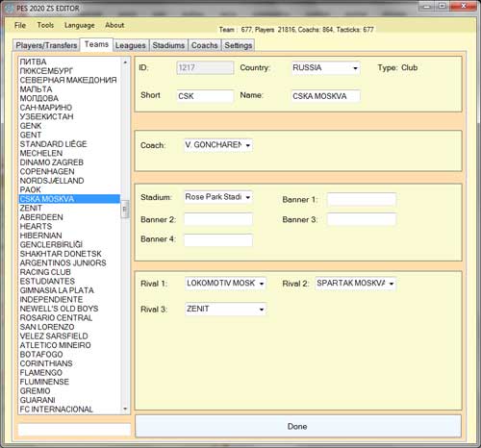Select GENK in the team list

point(69,126)
